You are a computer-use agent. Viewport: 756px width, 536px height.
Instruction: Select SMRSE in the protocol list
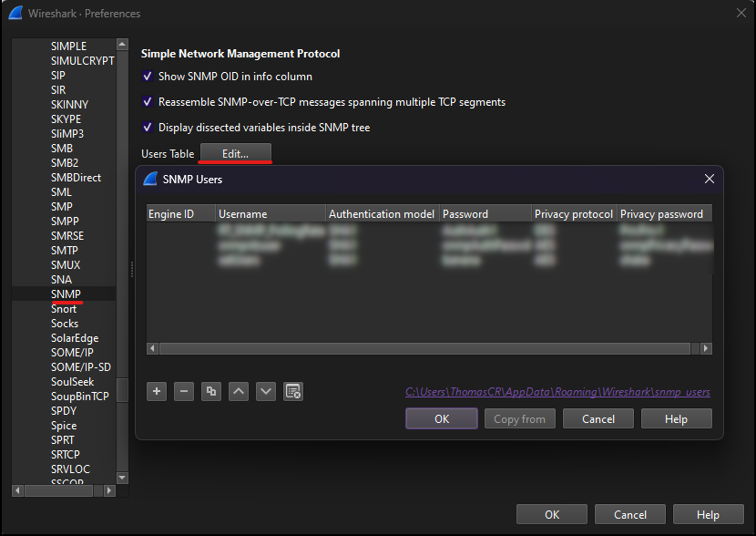coord(67,236)
